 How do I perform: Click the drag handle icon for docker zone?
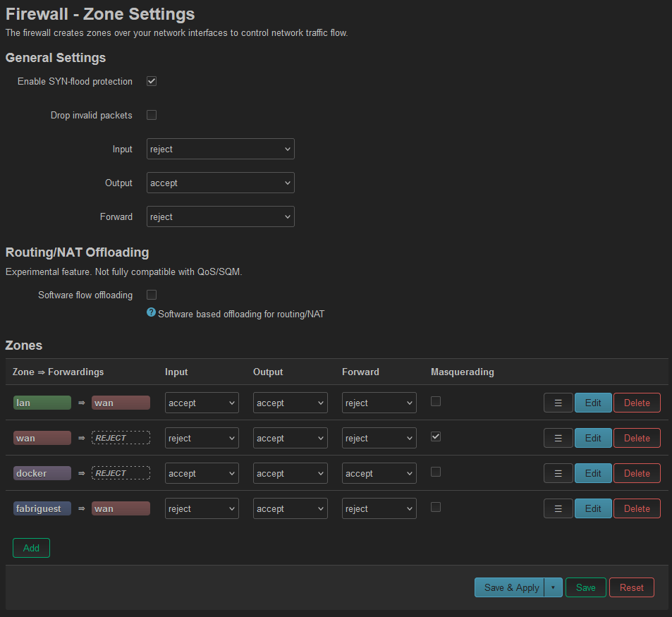(x=558, y=473)
